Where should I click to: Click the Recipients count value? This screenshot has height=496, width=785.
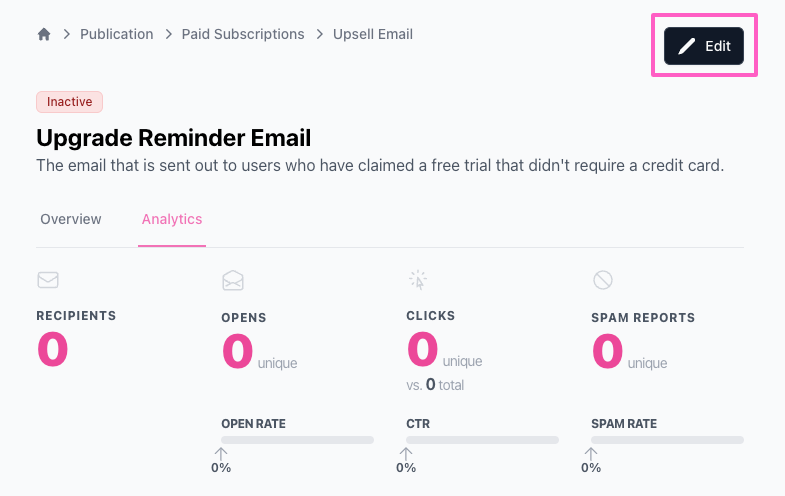click(x=52, y=350)
